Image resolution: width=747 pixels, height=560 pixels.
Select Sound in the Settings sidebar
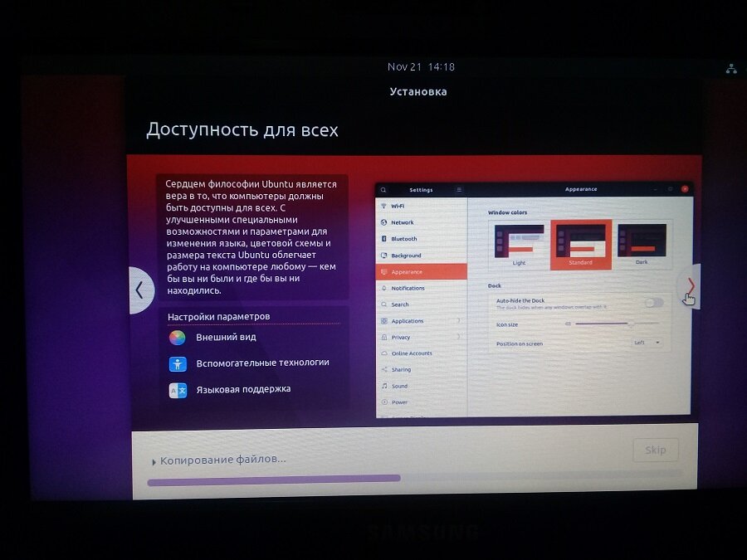point(421,386)
